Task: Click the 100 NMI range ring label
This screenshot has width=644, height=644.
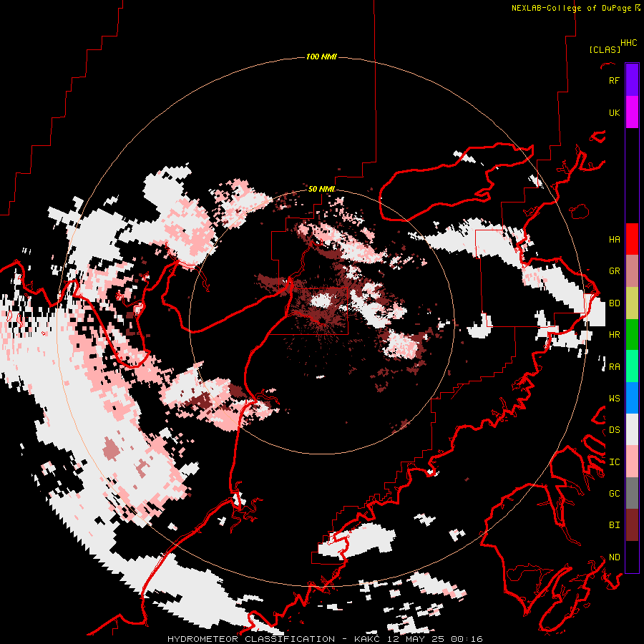Action: point(321,57)
